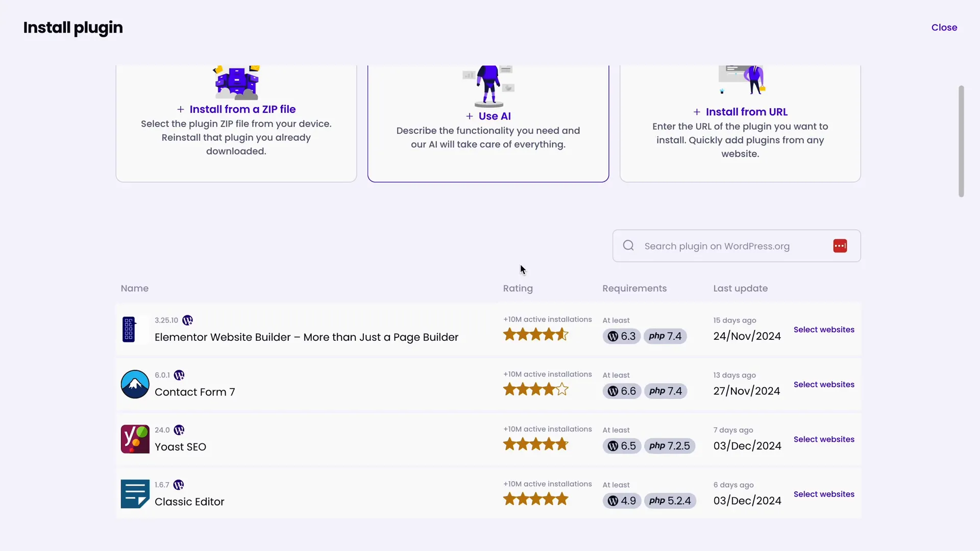Click the 24/Nov/2024 update date
This screenshot has width=980, height=551.
(747, 336)
